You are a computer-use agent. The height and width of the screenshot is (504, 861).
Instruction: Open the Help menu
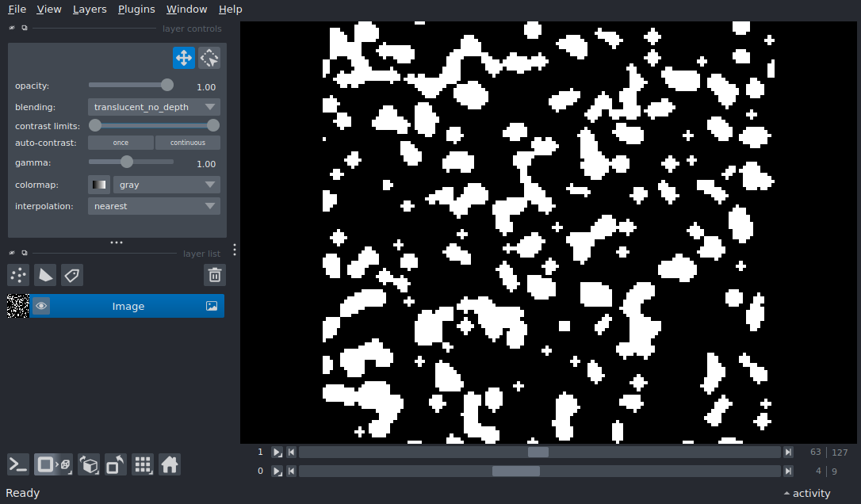pos(230,10)
